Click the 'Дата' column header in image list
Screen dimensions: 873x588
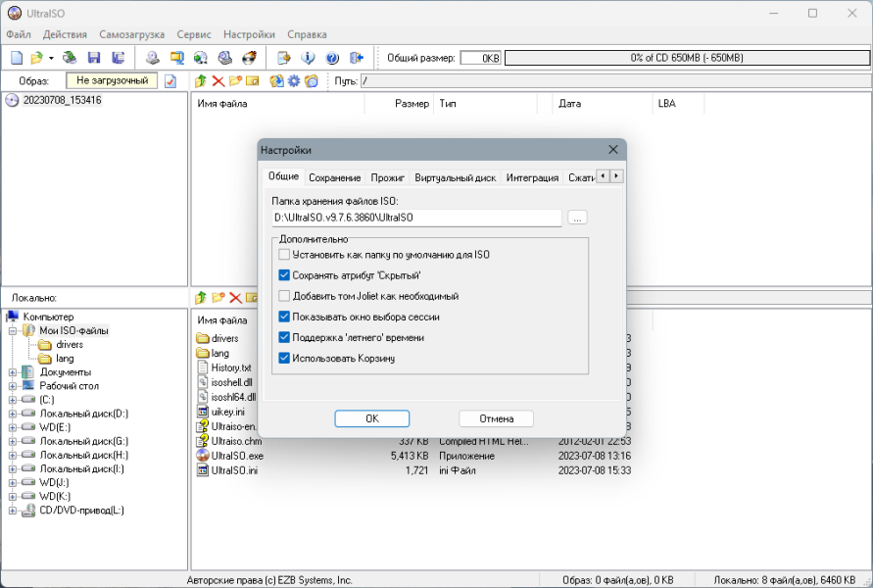click(602, 104)
